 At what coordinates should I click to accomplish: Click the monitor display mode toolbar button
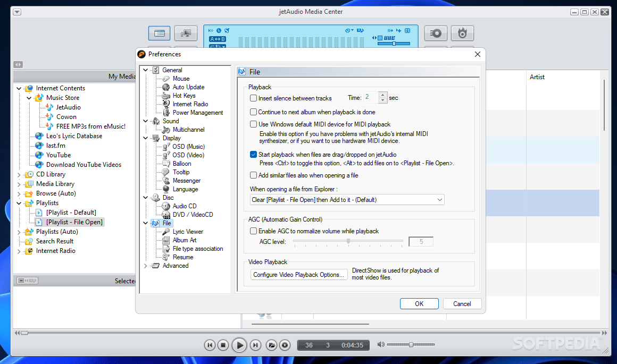click(186, 33)
